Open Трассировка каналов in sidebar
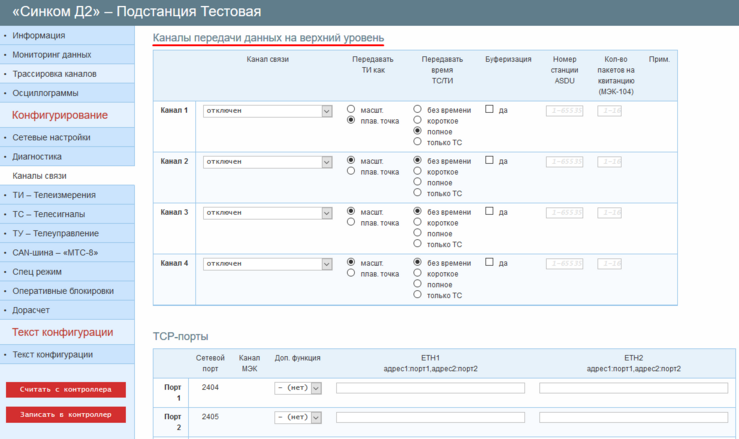 tap(54, 74)
